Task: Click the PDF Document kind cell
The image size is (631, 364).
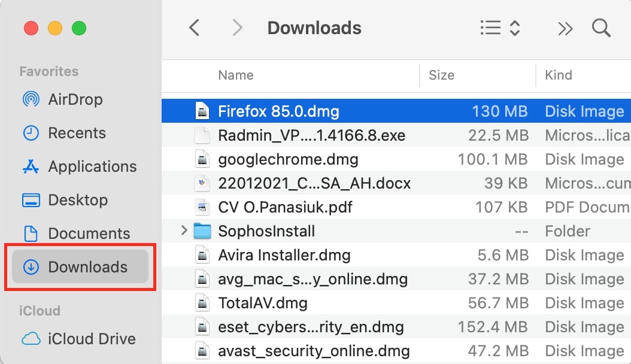Action: click(587, 208)
